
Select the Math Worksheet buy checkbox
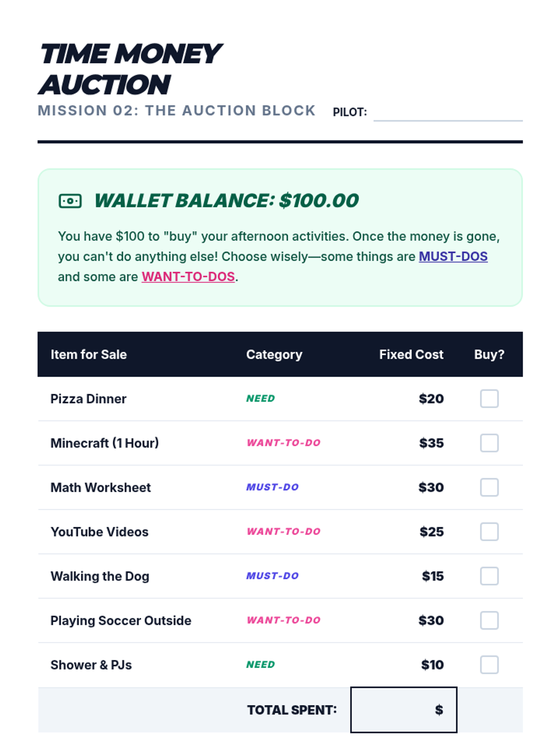(x=489, y=487)
